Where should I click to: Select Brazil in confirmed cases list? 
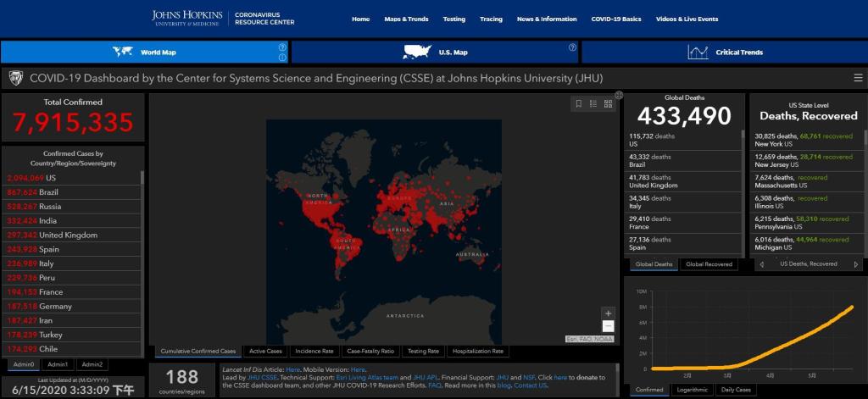73,192
